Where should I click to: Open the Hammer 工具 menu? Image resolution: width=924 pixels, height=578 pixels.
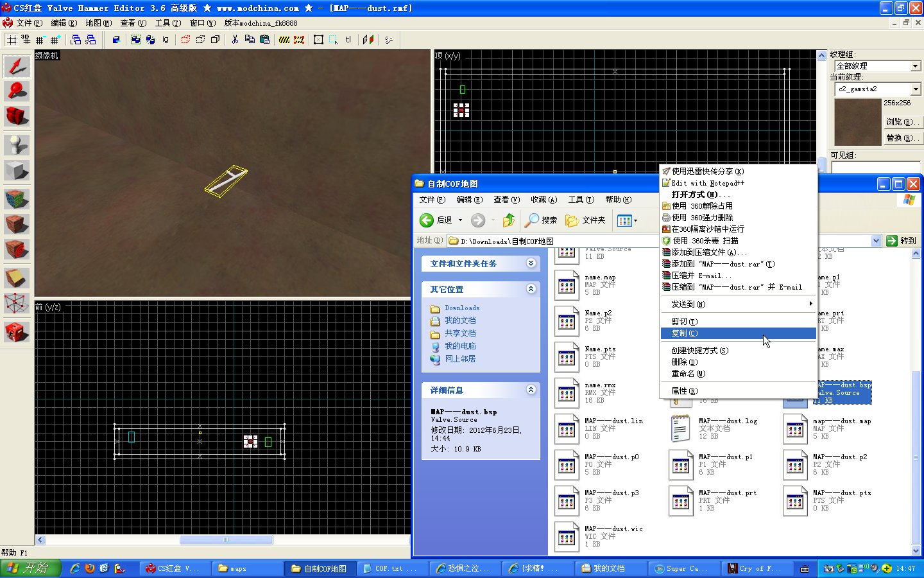(167, 23)
